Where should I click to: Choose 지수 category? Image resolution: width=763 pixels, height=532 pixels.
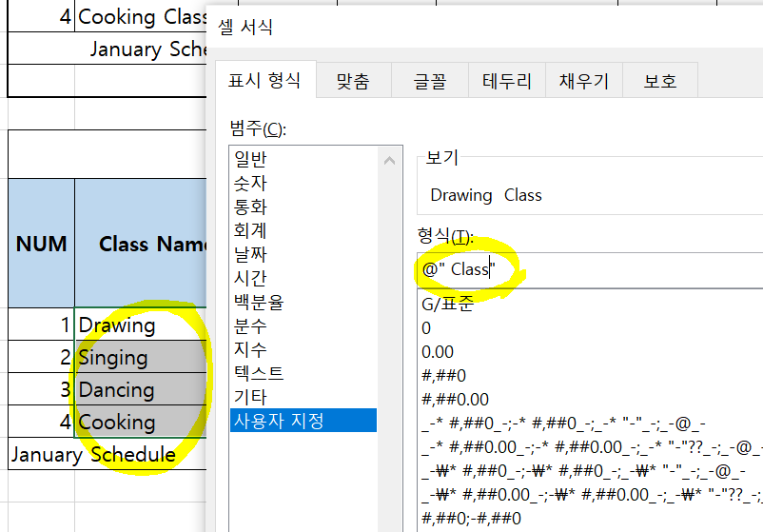tap(303, 349)
